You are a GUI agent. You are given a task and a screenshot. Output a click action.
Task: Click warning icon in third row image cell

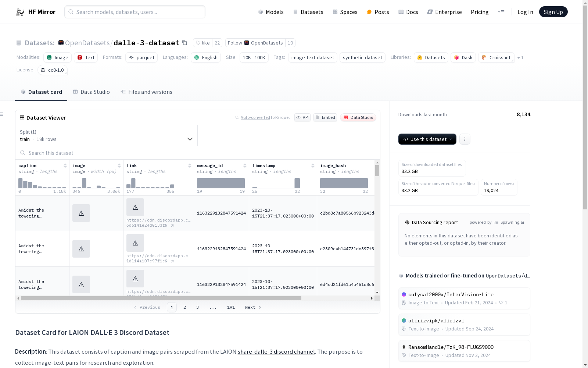(81, 284)
